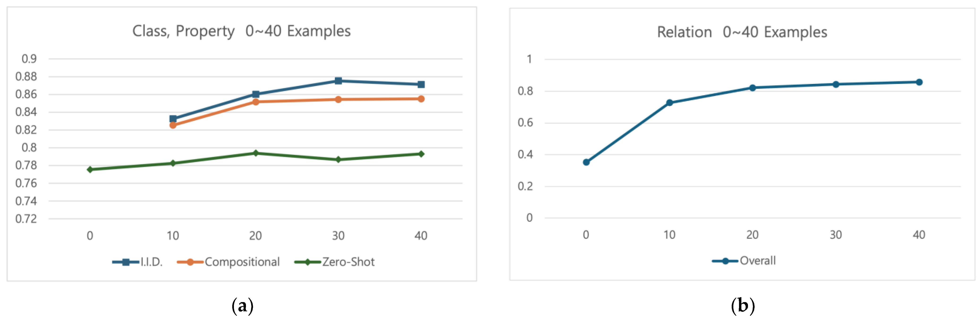Click the Zero-Shot legend diamond marker

click(x=307, y=262)
